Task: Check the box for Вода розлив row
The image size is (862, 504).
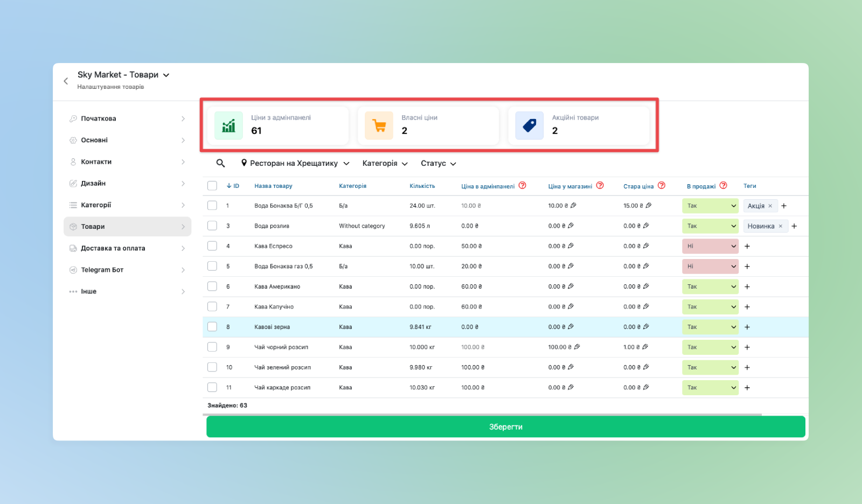Action: coord(212,226)
